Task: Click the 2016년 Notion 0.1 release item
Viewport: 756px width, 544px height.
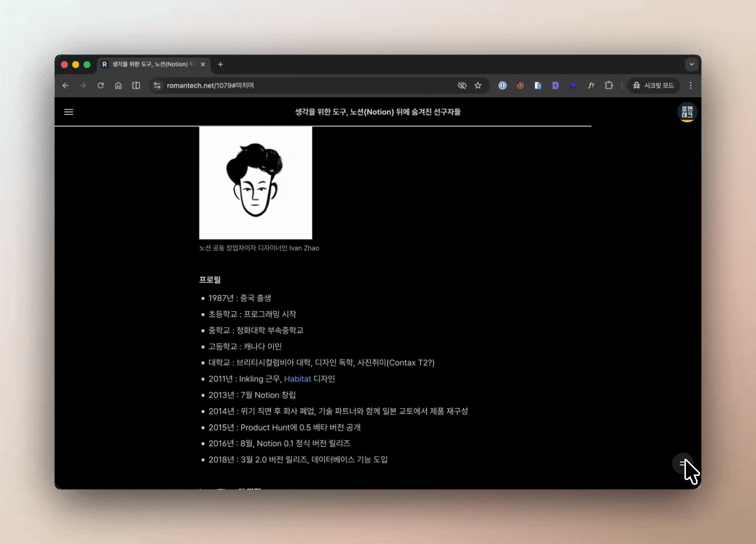Action: point(279,443)
